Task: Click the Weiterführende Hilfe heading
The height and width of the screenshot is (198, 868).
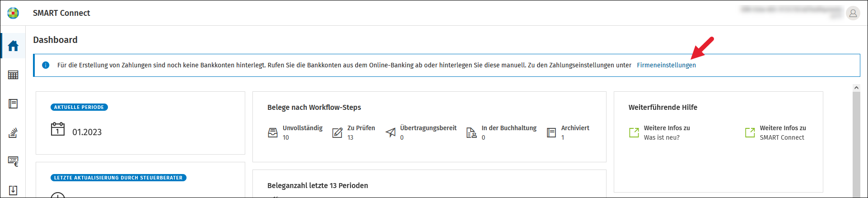Action: coord(663,107)
